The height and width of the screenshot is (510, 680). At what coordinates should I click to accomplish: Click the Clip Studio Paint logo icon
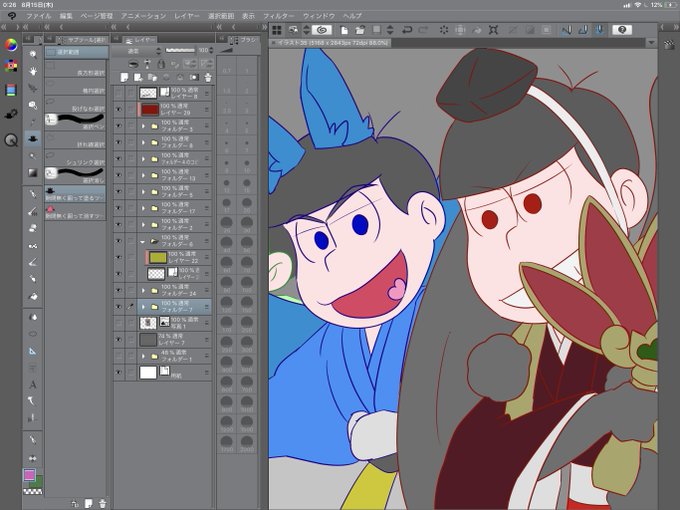(12, 16)
